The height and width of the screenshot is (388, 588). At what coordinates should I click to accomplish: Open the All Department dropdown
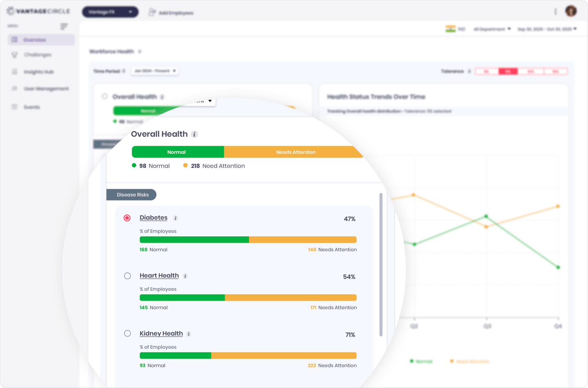pyautogui.click(x=492, y=29)
